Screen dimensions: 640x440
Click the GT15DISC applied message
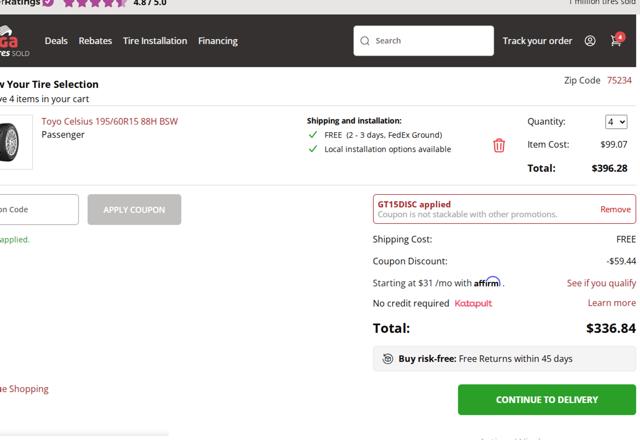click(x=414, y=204)
